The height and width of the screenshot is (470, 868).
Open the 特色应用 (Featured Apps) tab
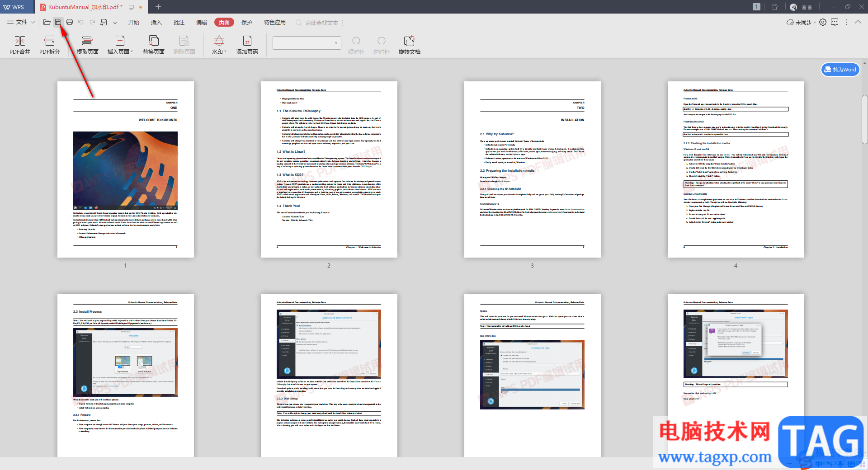point(275,22)
